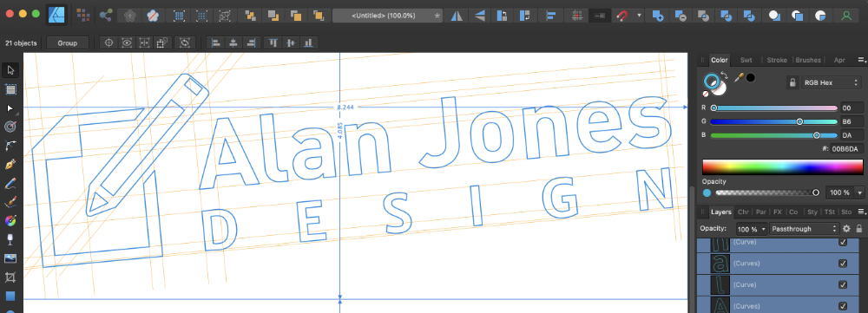This screenshot has width=868, height=313.
Task: Click the Align Bottom icon
Action: click(308, 42)
